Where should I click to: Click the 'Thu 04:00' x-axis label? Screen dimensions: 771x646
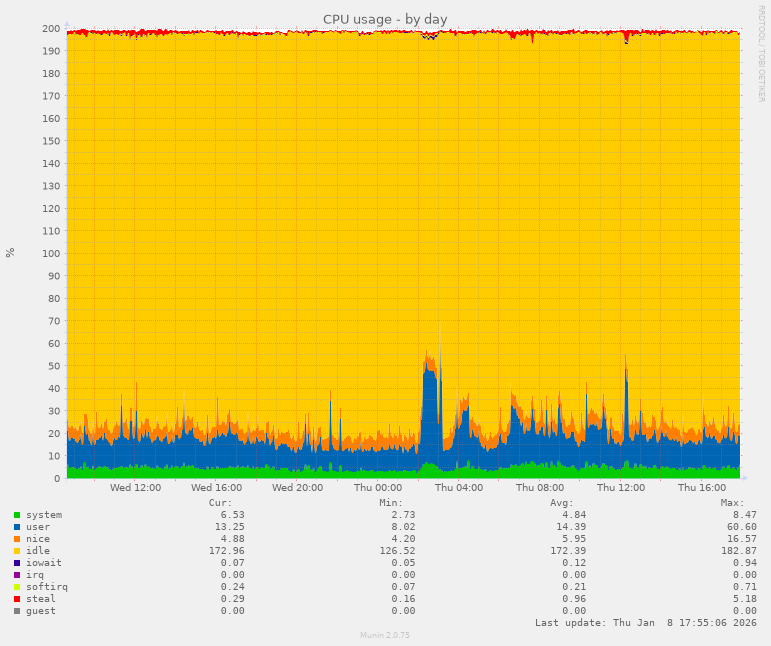click(x=459, y=488)
